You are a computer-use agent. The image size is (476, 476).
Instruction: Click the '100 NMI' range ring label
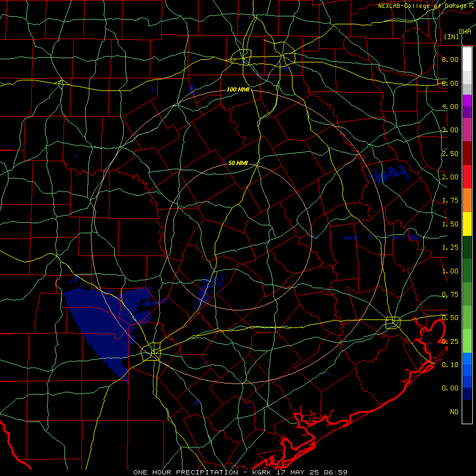(x=238, y=89)
